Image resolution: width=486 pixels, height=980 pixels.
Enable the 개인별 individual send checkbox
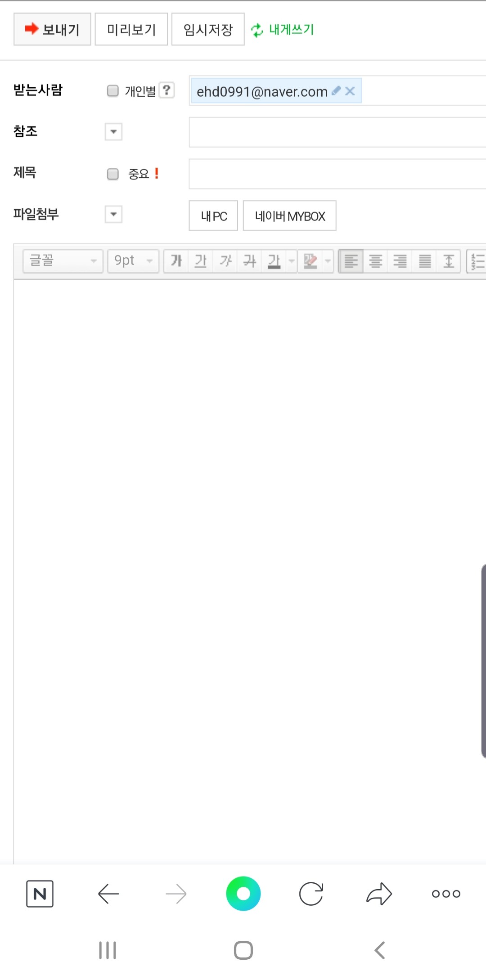tap(112, 91)
